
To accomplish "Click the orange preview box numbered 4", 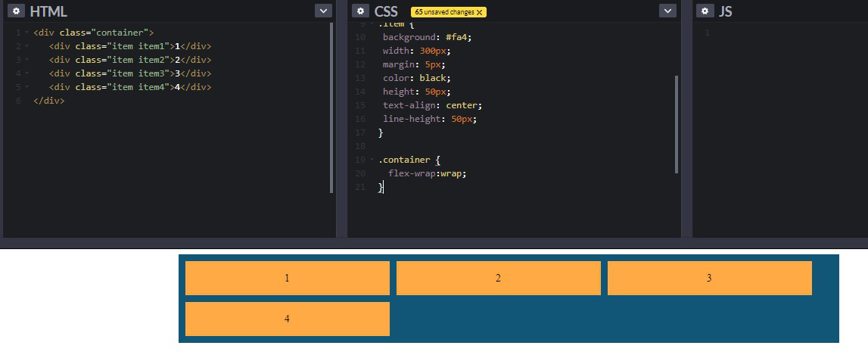I will [288, 319].
